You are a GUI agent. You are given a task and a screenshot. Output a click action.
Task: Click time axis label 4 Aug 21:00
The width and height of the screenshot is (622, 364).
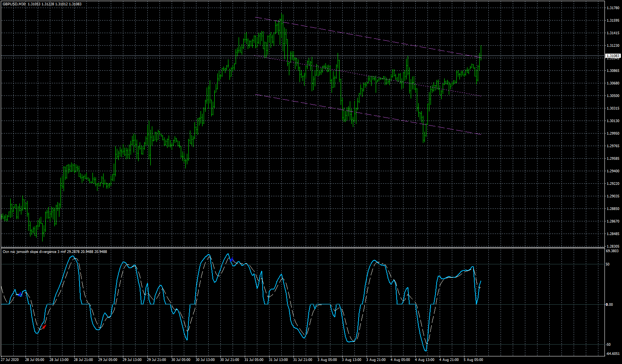[x=449, y=360]
